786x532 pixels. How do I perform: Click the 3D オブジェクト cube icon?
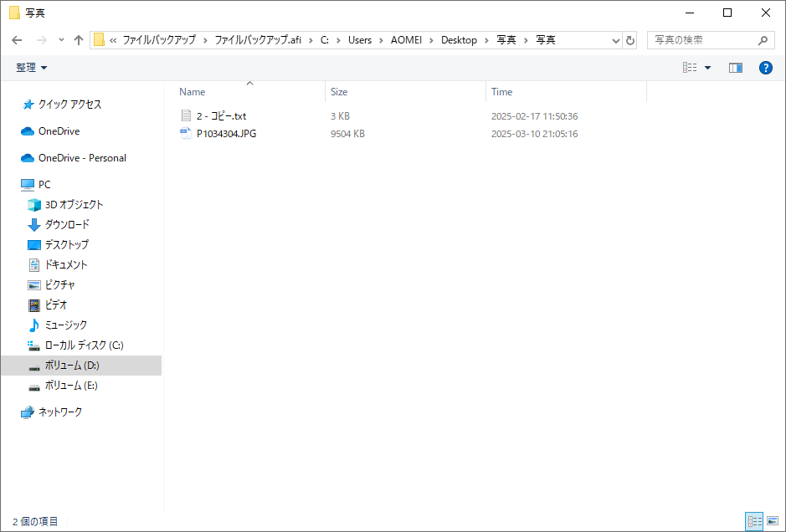[x=34, y=204]
